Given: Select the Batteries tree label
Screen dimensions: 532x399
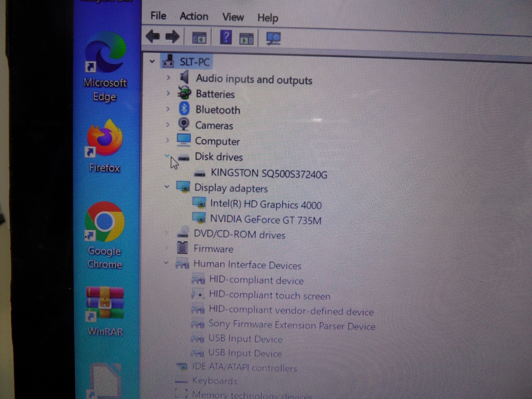Looking at the screenshot, I should (x=215, y=94).
